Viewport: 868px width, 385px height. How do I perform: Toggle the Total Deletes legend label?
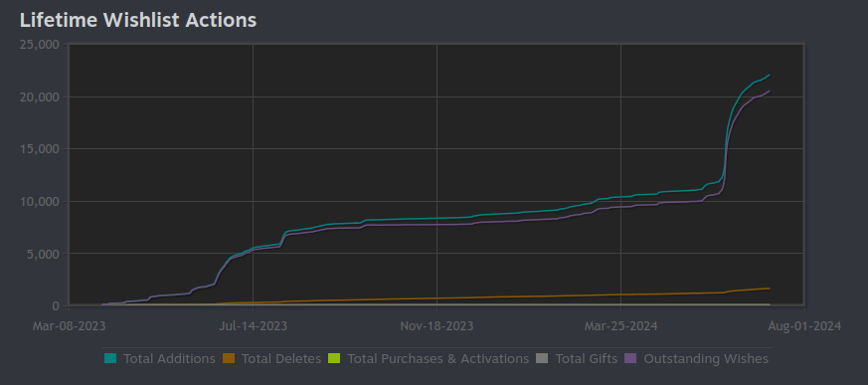tap(281, 359)
